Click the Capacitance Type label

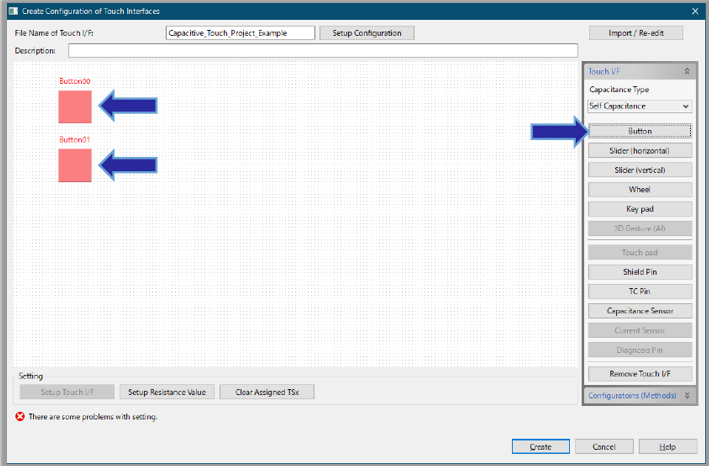pyautogui.click(x=619, y=89)
